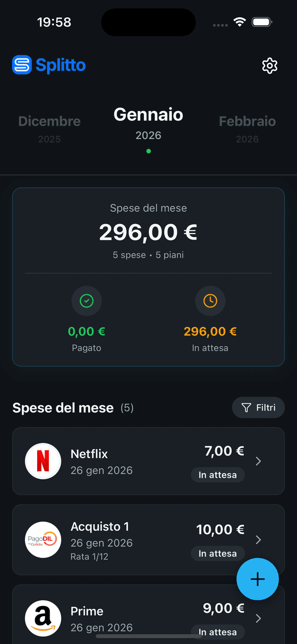Open settings via the gear icon
The height and width of the screenshot is (644, 297).
click(x=270, y=66)
